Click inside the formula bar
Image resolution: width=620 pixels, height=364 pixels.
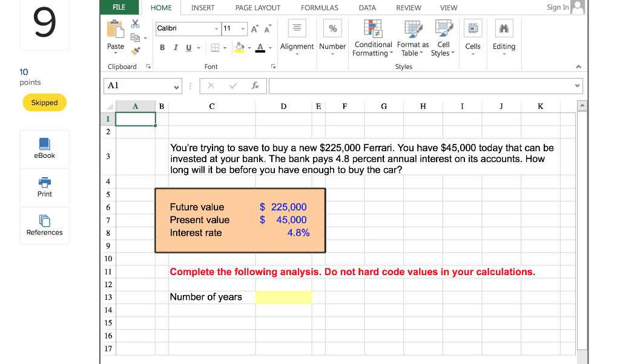pyautogui.click(x=424, y=85)
